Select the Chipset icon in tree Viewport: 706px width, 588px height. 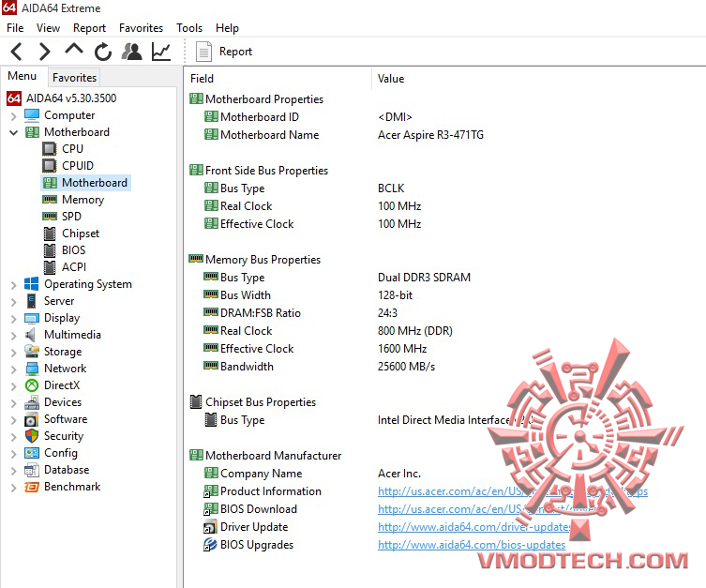click(50, 234)
